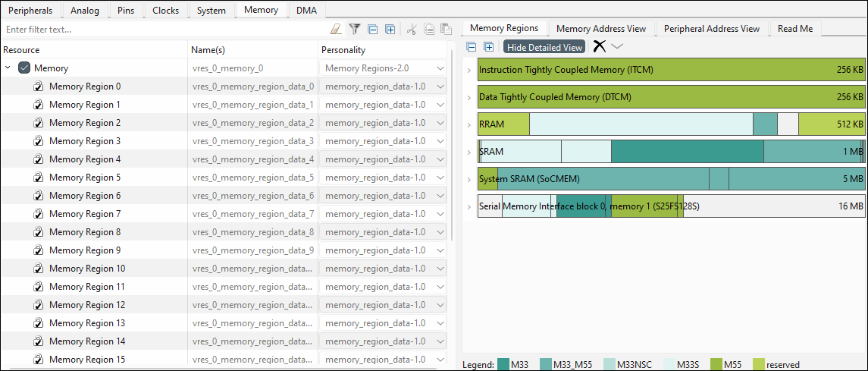Image resolution: width=868 pixels, height=371 pixels.
Task: Click the black X icon beside Hide Detailed View
Action: coord(599,47)
